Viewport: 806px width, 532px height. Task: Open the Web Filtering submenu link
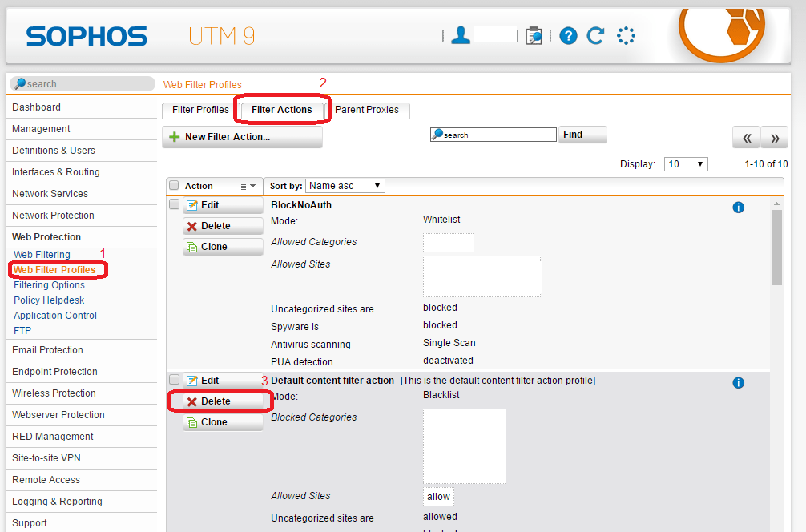click(42, 255)
